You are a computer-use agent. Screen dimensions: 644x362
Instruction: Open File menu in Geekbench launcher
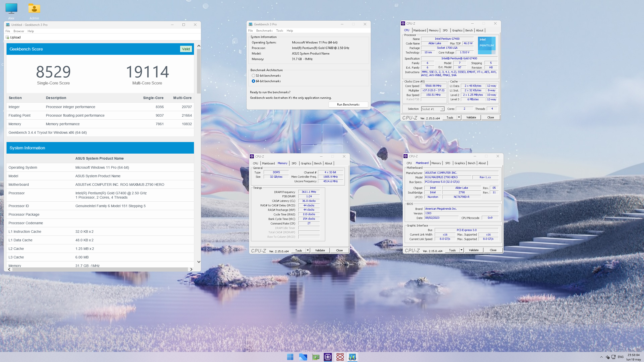pyautogui.click(x=251, y=31)
